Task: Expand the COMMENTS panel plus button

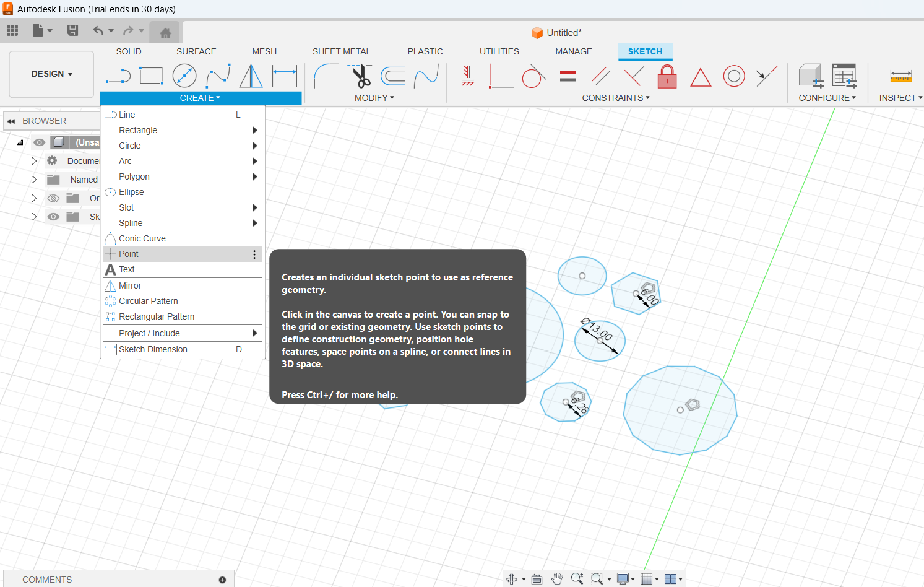Action: coord(222,580)
